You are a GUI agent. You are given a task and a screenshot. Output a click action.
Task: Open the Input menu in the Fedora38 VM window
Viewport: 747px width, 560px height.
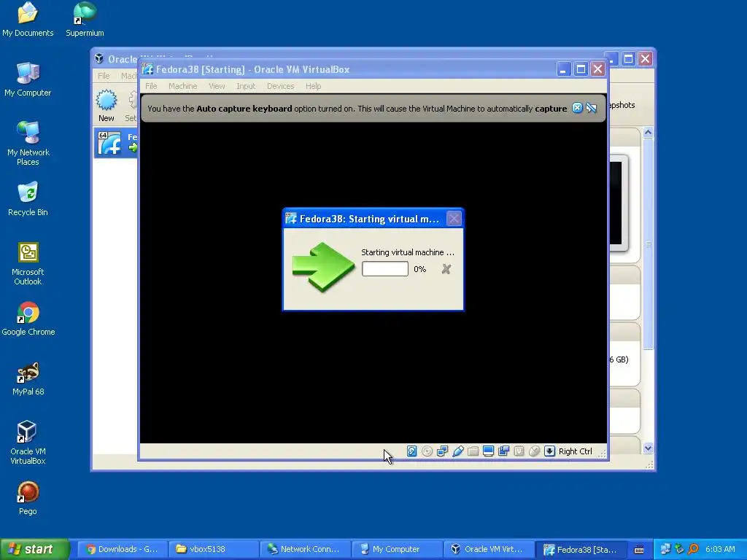click(246, 86)
